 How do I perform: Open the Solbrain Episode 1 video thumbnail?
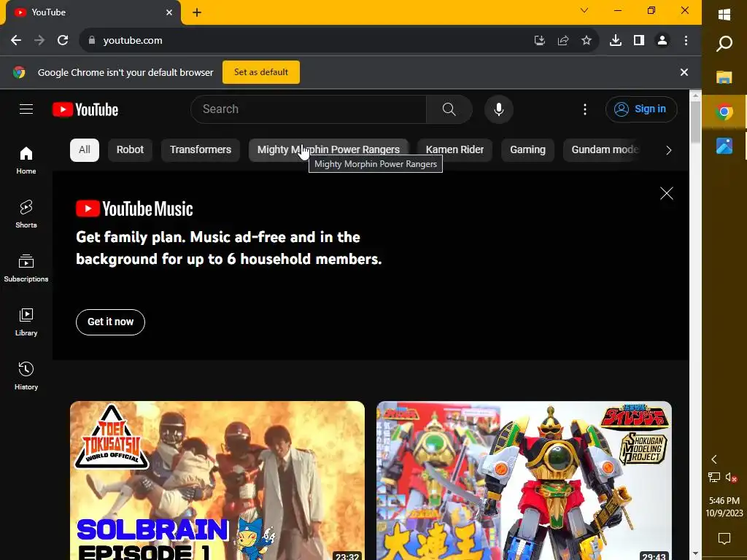[217, 481]
